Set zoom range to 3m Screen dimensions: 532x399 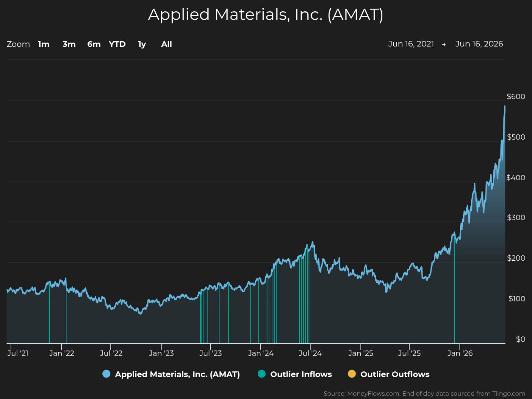point(69,44)
